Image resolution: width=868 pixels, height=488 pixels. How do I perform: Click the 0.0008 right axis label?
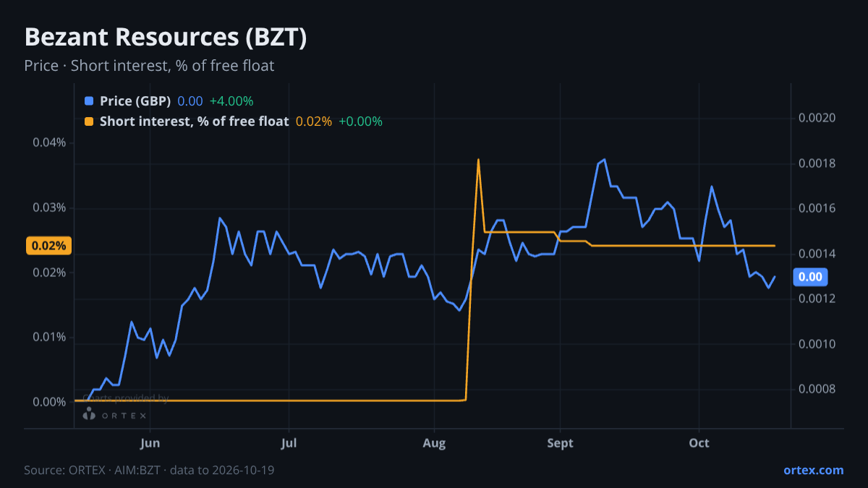pos(817,389)
